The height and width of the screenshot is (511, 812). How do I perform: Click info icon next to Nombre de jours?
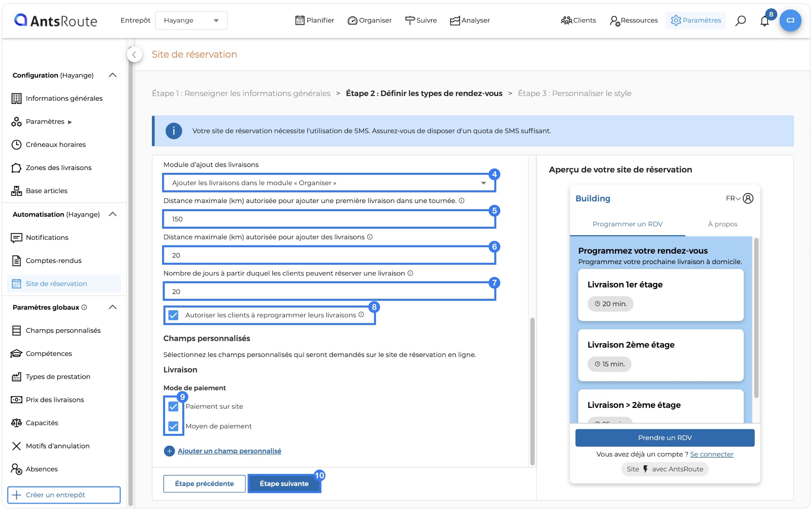[x=410, y=274]
